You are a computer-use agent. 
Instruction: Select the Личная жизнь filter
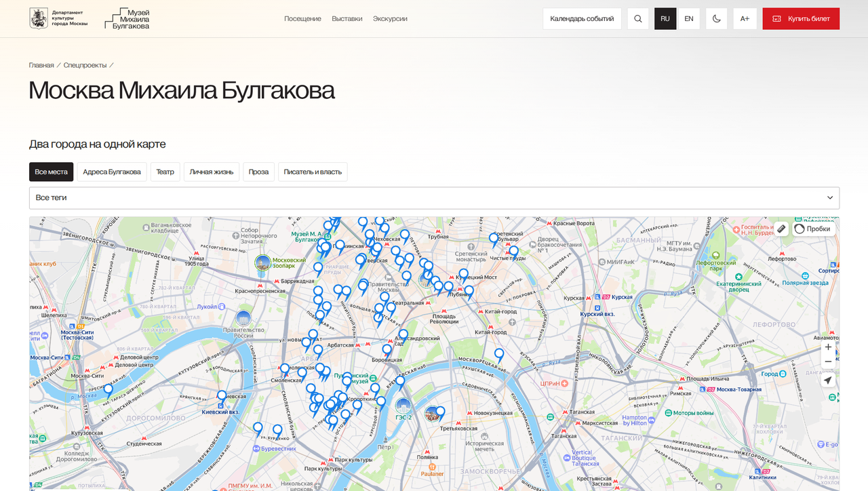point(212,172)
